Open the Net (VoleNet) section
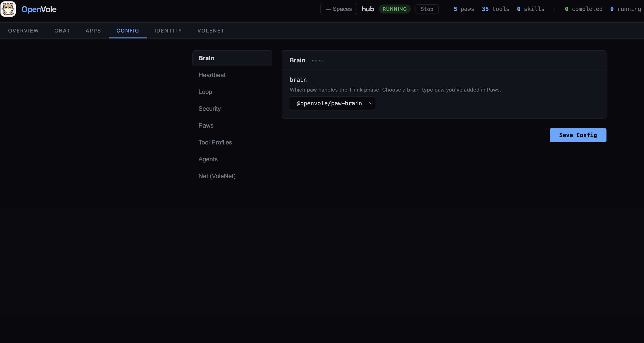The width and height of the screenshot is (644, 343). (232, 176)
